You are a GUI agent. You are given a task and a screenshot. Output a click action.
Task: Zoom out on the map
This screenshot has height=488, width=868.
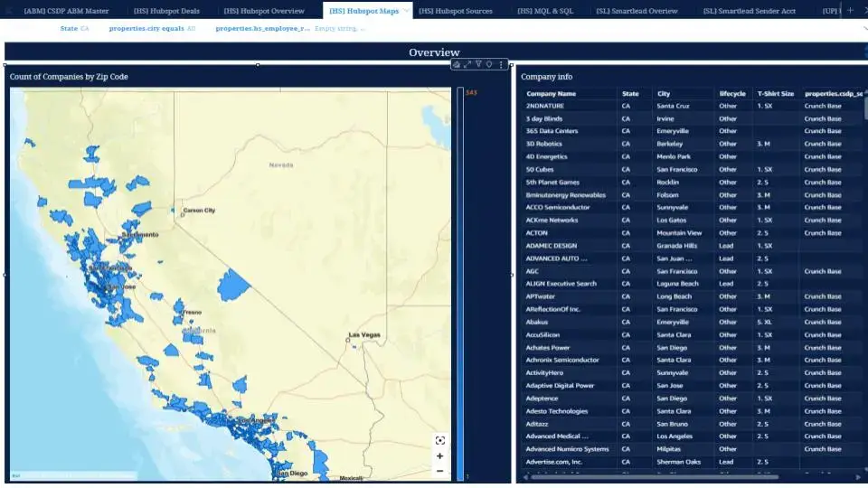(x=440, y=471)
